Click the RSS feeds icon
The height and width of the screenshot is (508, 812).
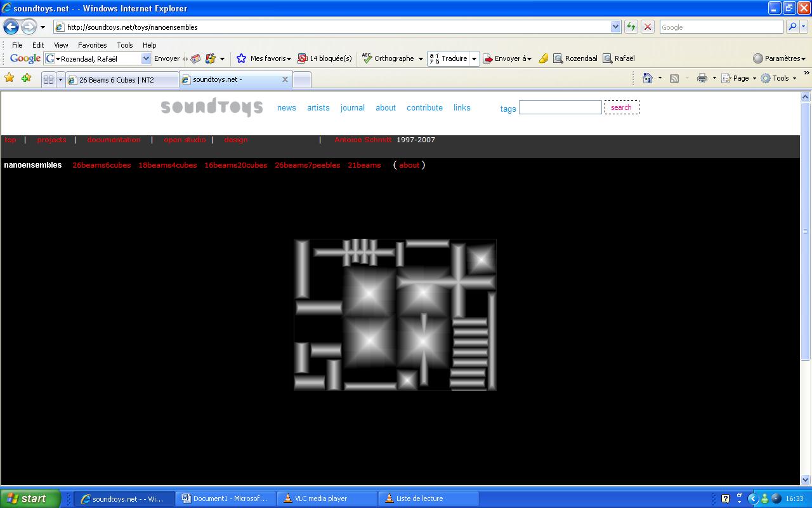674,78
